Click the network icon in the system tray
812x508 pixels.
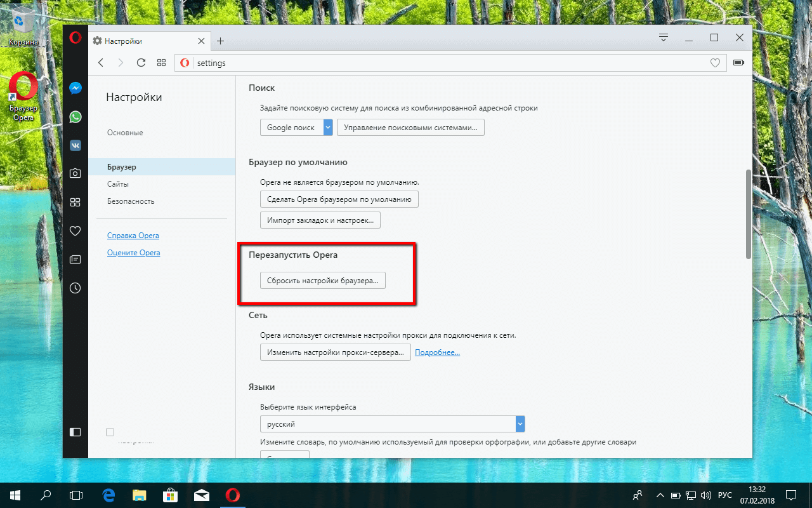pos(692,495)
